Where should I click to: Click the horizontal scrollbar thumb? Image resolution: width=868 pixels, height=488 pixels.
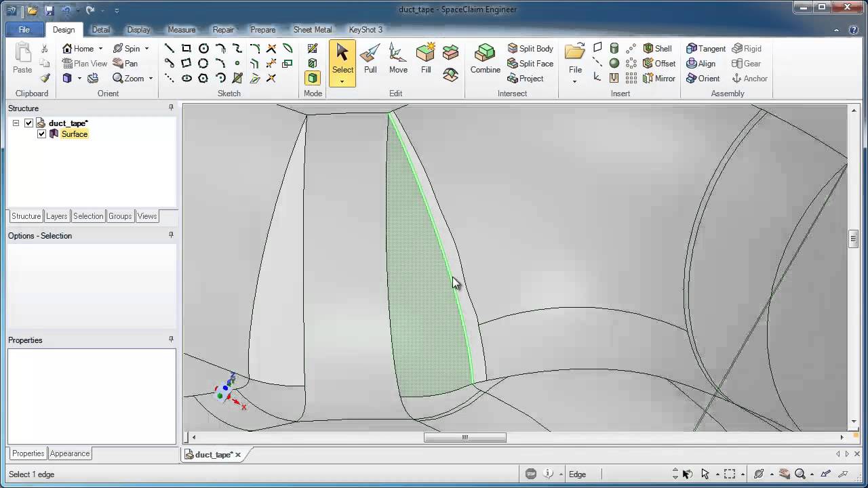click(465, 437)
